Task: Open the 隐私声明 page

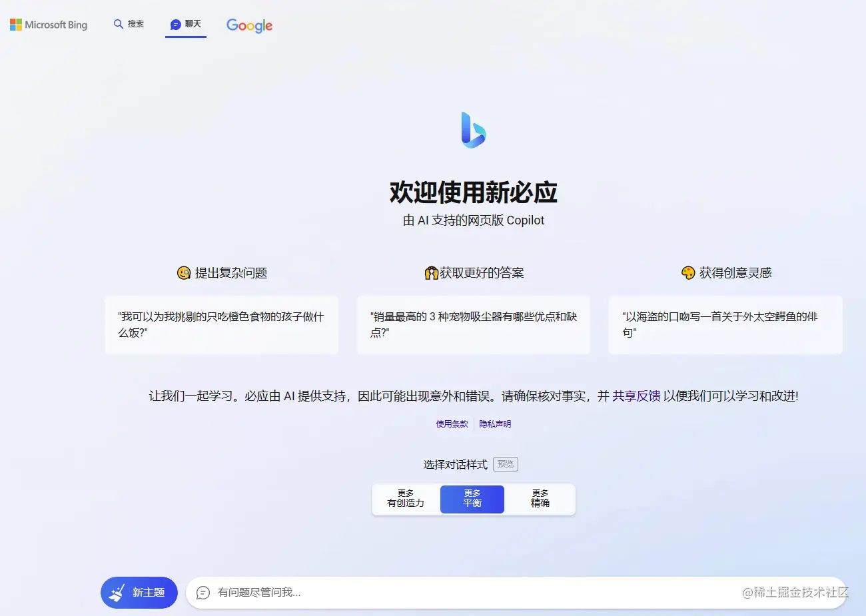Action: coord(494,424)
